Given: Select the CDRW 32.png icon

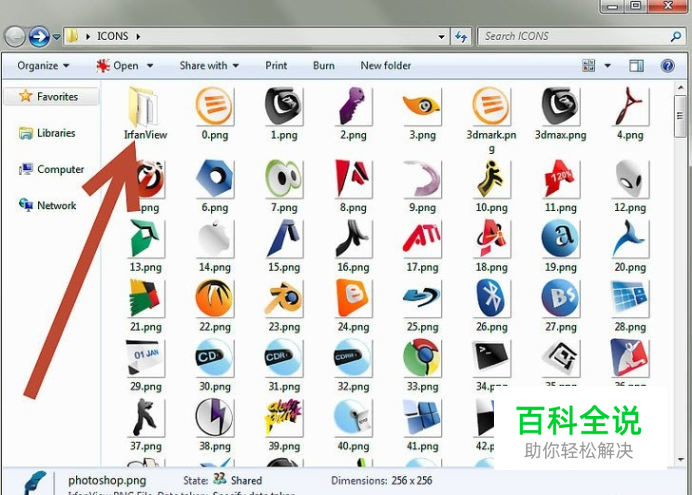Looking at the screenshot, I should [x=353, y=358].
